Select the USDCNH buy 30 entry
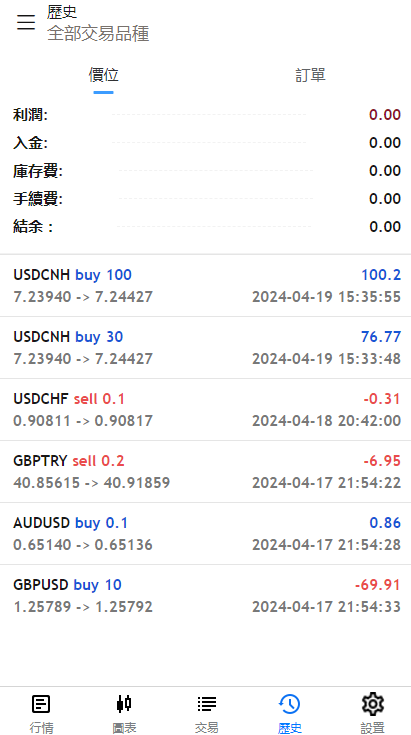Viewport: 411px width, 735px height. tap(205, 348)
